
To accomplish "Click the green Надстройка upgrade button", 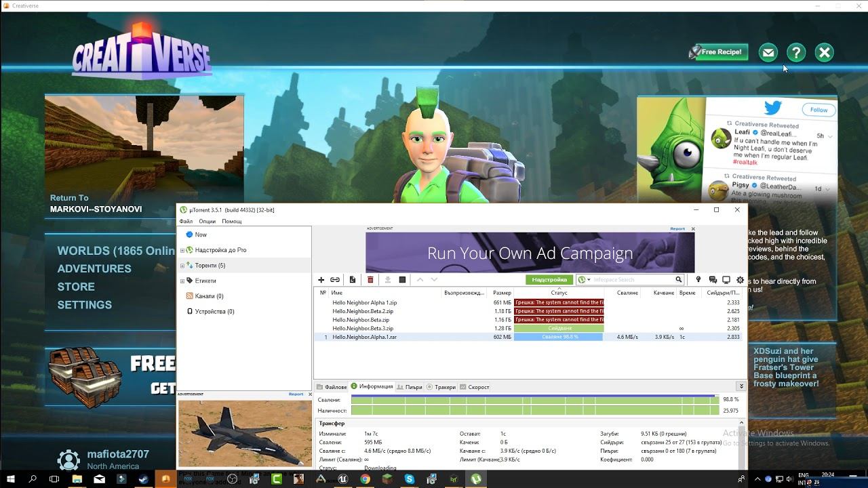I will coord(549,280).
